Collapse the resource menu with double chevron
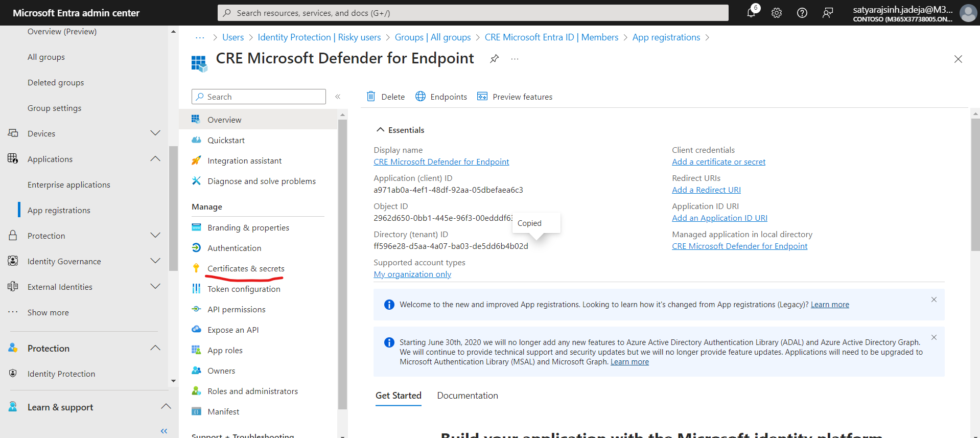The height and width of the screenshot is (438, 980). click(338, 97)
